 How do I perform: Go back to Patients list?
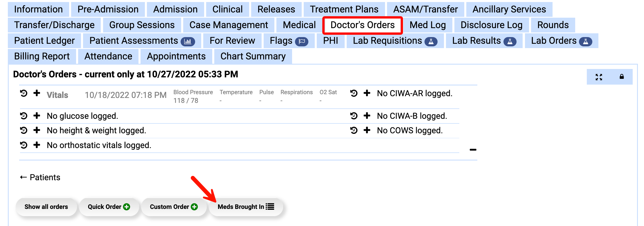tap(40, 177)
